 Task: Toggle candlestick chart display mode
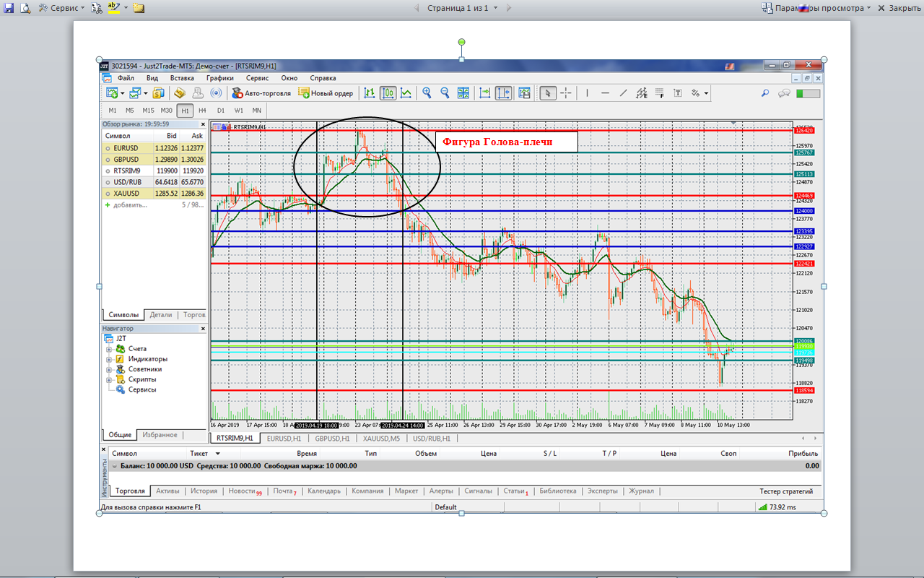(x=388, y=93)
